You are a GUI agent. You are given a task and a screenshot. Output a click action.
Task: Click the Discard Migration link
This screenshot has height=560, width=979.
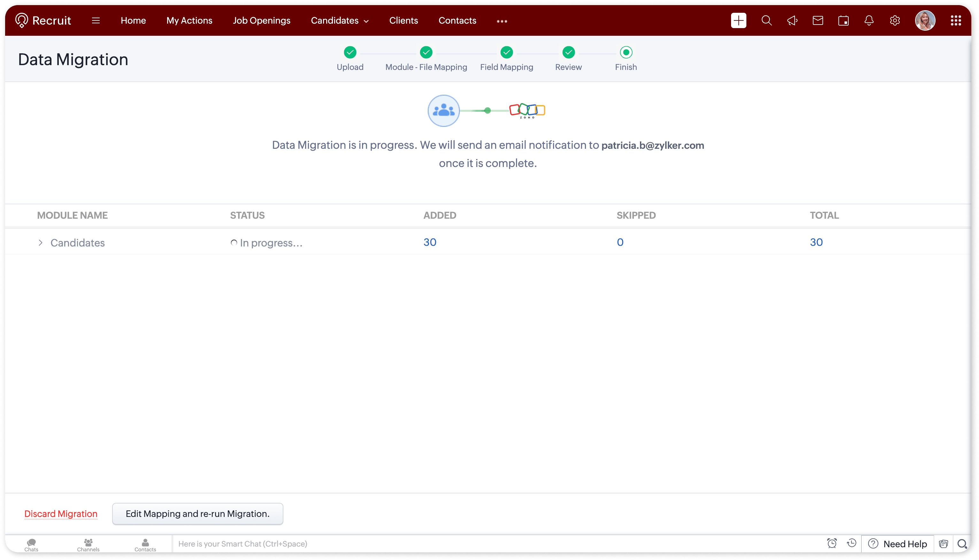(61, 513)
